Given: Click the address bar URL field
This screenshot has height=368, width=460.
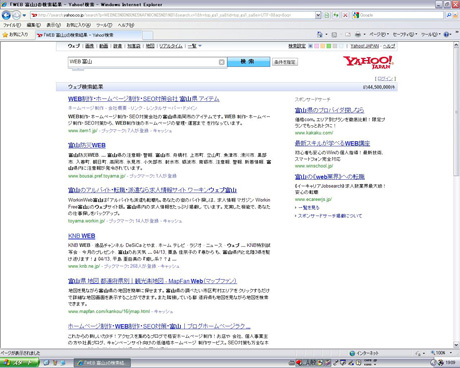Looking at the screenshot, I should [172, 15].
